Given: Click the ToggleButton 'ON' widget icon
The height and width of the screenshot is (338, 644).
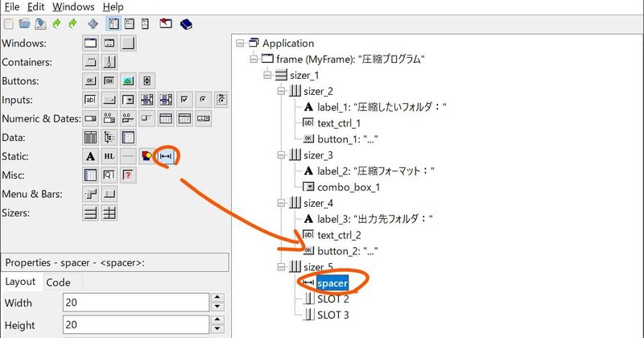Looking at the screenshot, I should [x=109, y=81].
